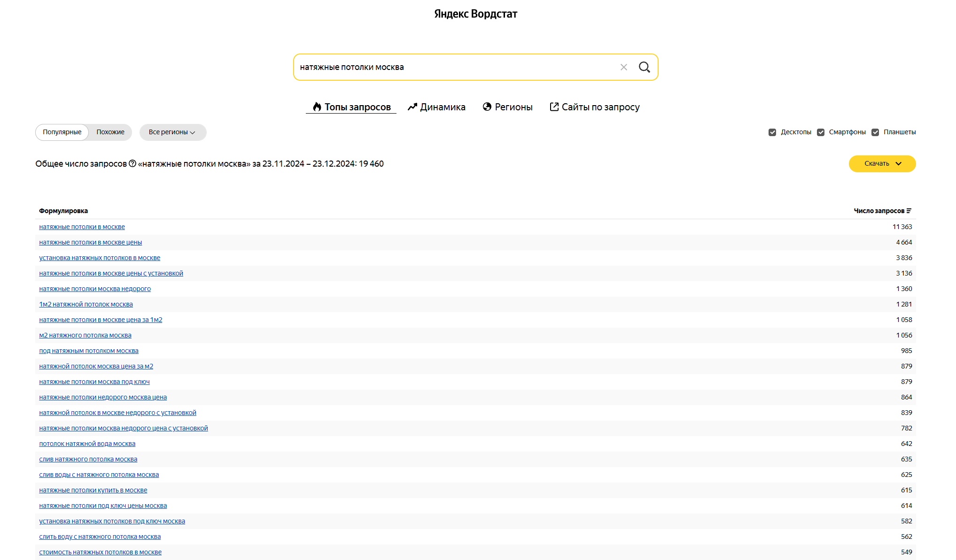956x560 pixels.
Task: Click external link icon on Сайты по запросу
Action: tap(554, 107)
